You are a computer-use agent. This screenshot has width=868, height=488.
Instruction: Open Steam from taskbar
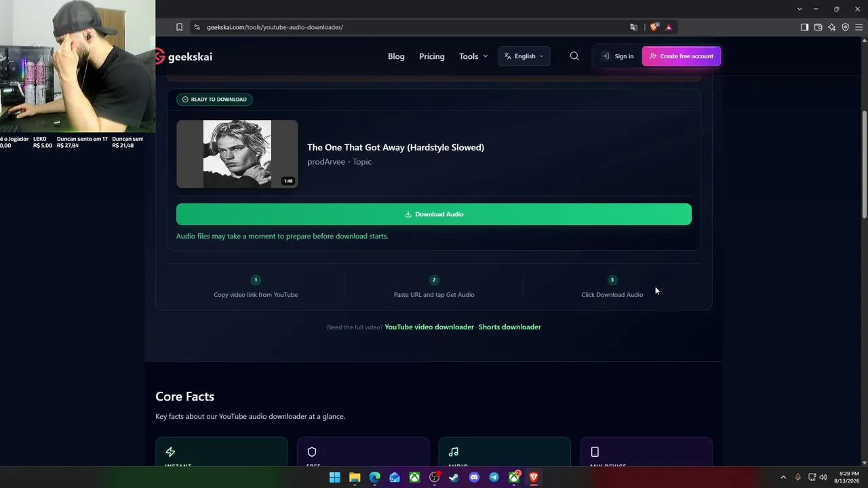[x=454, y=477]
